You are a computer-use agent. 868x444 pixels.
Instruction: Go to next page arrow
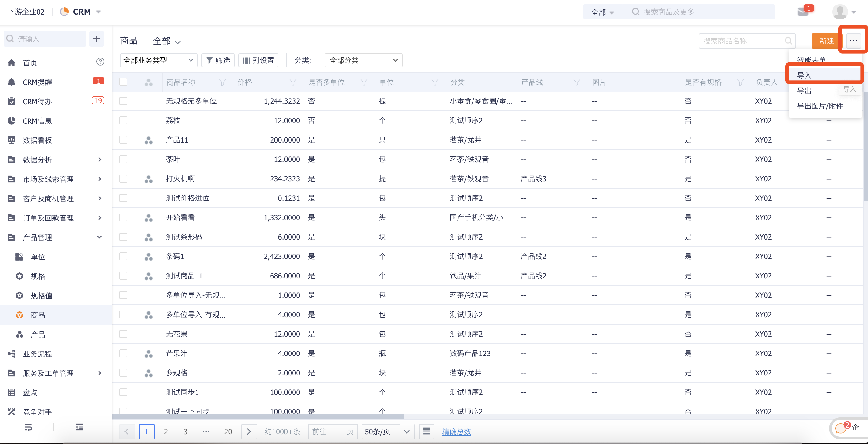tap(249, 431)
